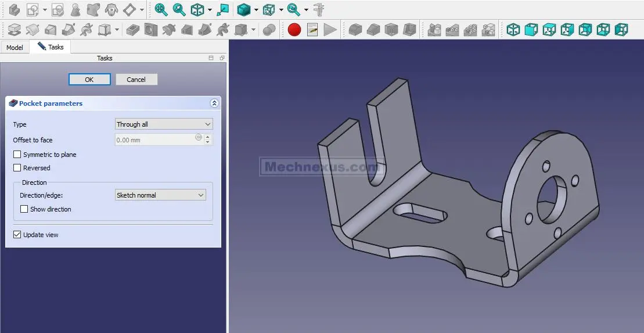644x333 pixels.
Task: Uncheck the Update view checkbox
Action: 17,235
